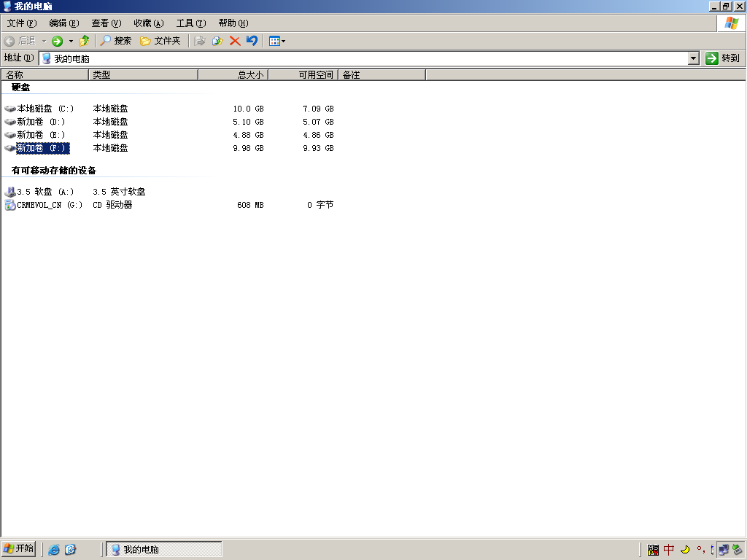Image resolution: width=747 pixels, height=560 pixels.
Task: Select CRMEVOL_CN (G:) CD drive
Action: 50,205
